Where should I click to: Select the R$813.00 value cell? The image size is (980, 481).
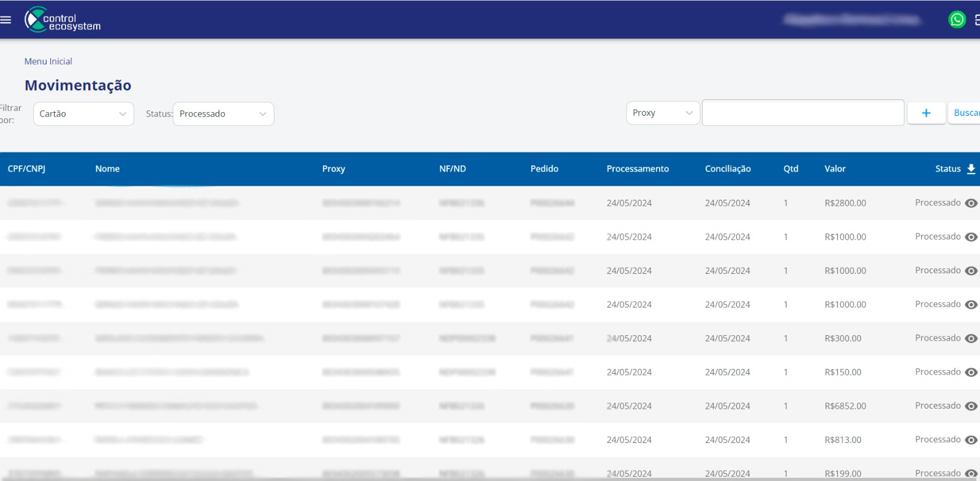pos(843,440)
